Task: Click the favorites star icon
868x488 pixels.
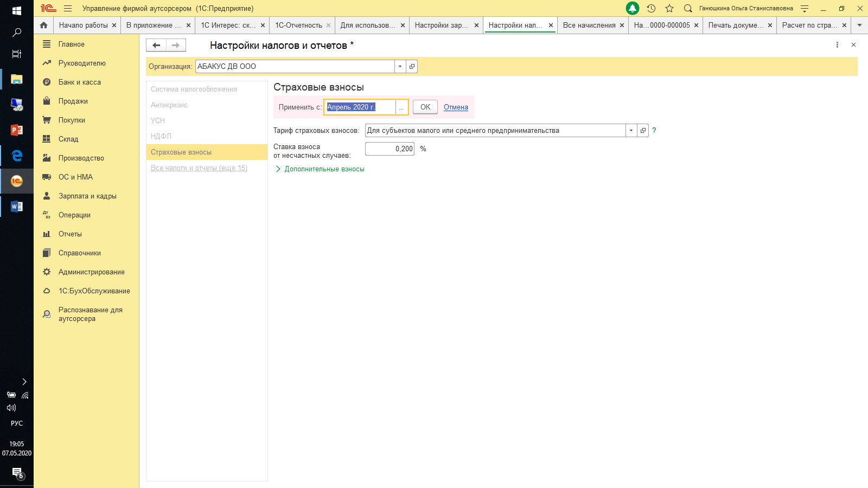Action: [669, 8]
